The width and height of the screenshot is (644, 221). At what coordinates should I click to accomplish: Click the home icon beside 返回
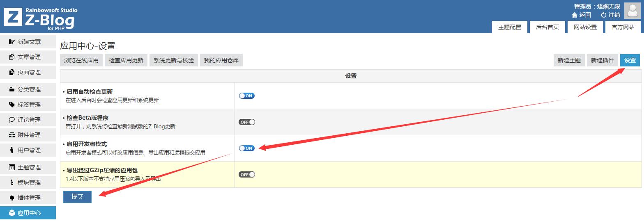(x=575, y=15)
